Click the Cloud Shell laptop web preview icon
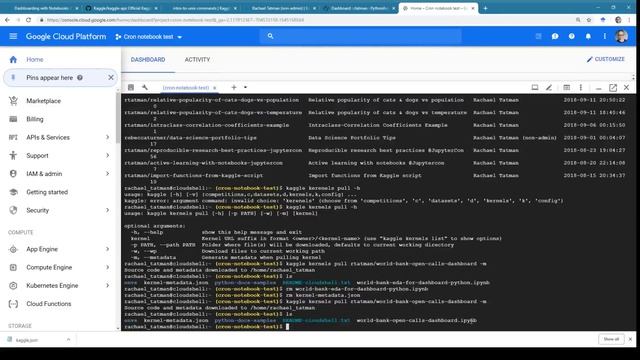Image resolution: width=640 pixels, height=360 pixels. (x=535, y=87)
